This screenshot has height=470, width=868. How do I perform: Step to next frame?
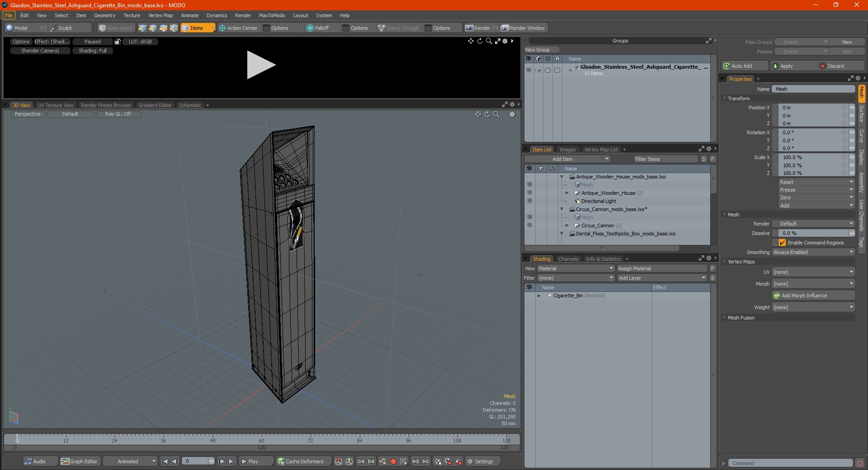(x=221, y=461)
